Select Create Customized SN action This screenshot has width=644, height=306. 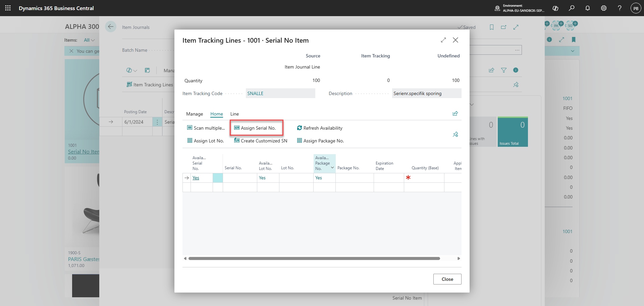[261, 141]
